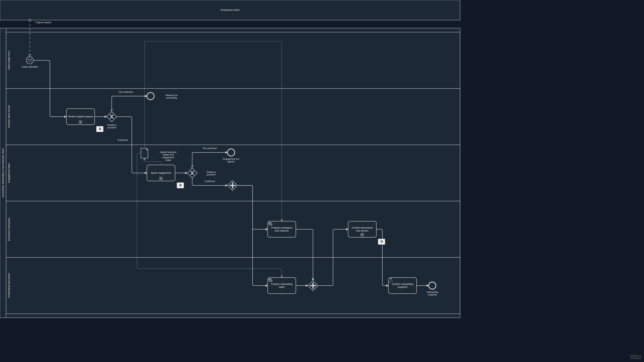Select the Prepare workspace and requests task
Image resolution: width=644 pixels, height=362 pixels.
coord(282,229)
